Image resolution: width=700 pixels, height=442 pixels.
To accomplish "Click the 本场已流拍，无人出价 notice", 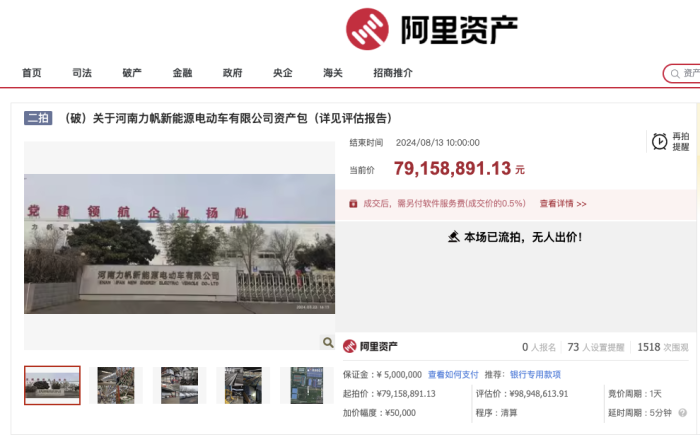I will 523,237.
